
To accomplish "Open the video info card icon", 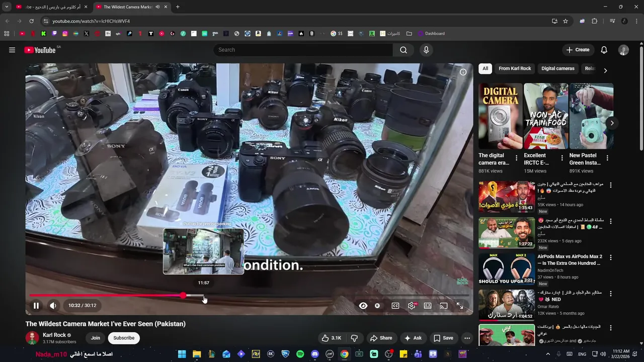I will pos(463,72).
